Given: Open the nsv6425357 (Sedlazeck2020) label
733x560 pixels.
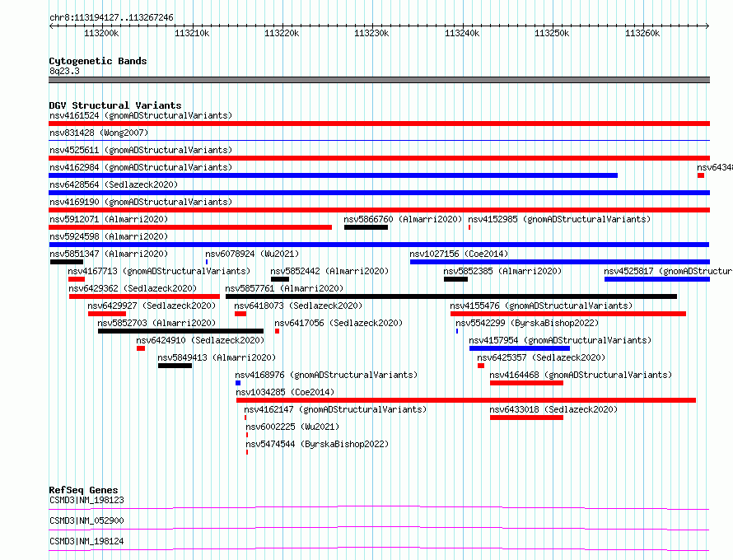Looking at the screenshot, I should click(541, 357).
